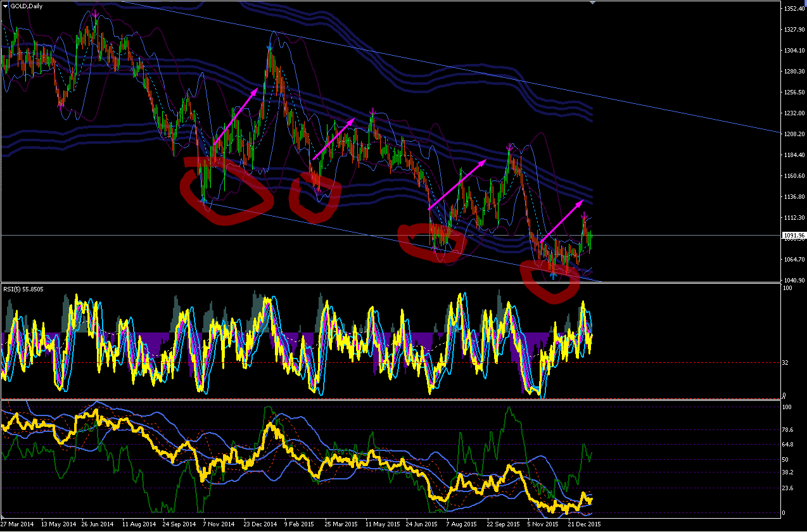Click the 24 Sep 2014 date label

pyautogui.click(x=180, y=525)
